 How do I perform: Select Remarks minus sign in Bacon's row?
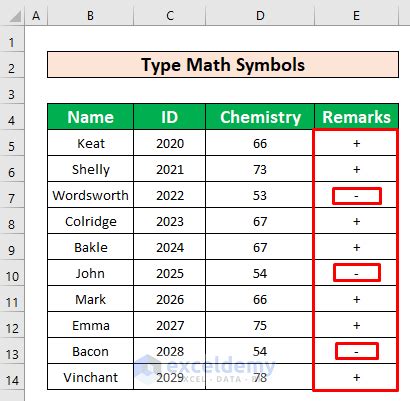356,351
